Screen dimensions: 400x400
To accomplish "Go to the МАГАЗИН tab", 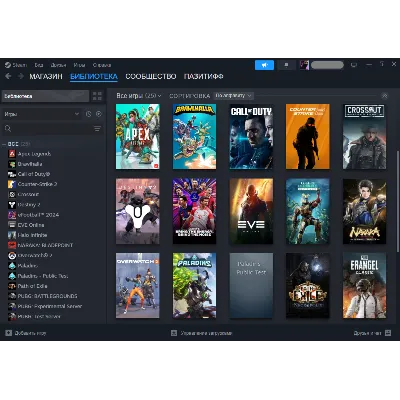I will click(x=46, y=76).
